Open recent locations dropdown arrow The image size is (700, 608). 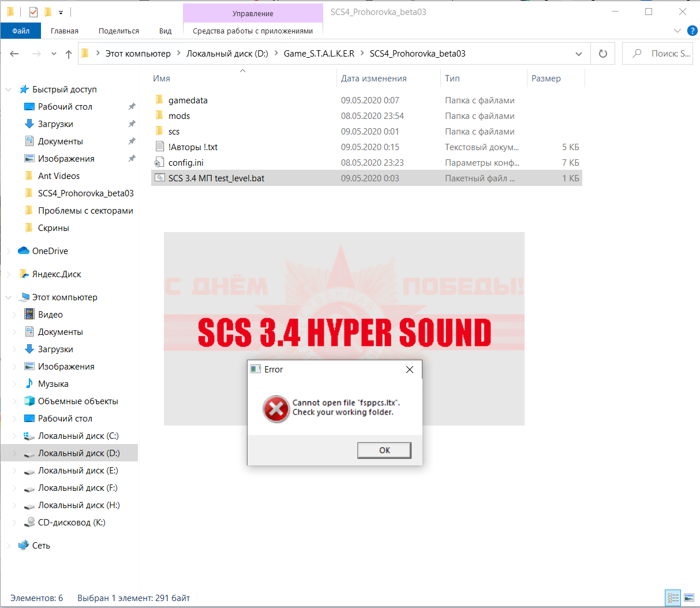coord(54,54)
